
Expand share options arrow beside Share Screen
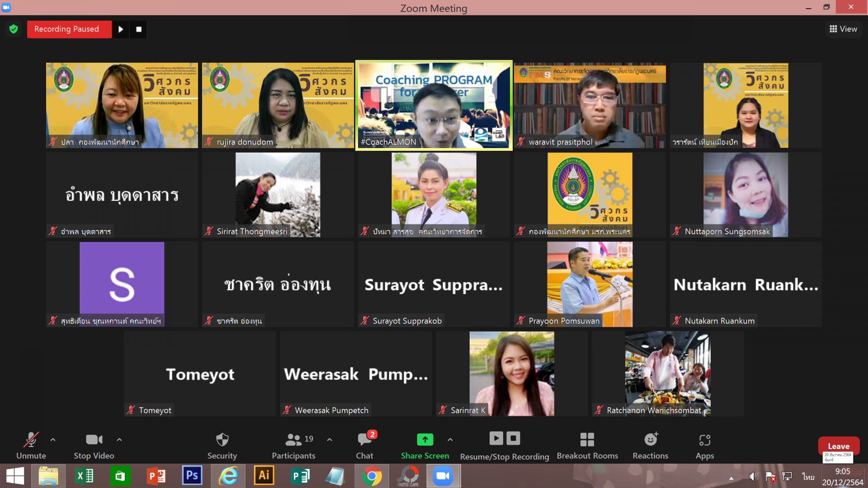(450, 439)
